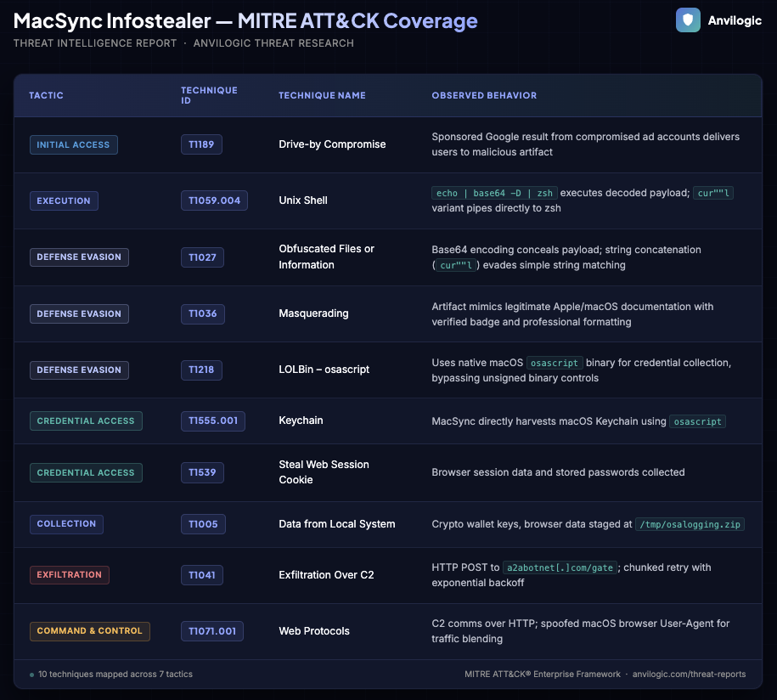Click DEFENSE EVASION badge in T1218 row

[79, 370]
